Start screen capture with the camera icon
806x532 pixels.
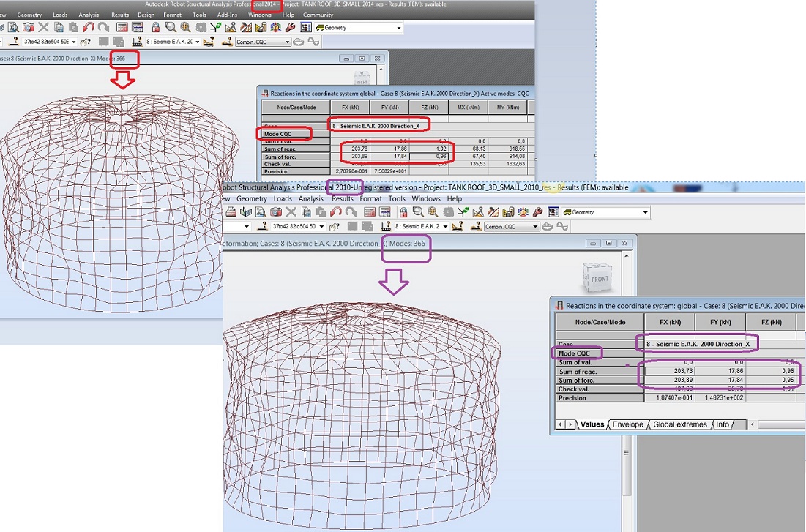tap(28, 27)
